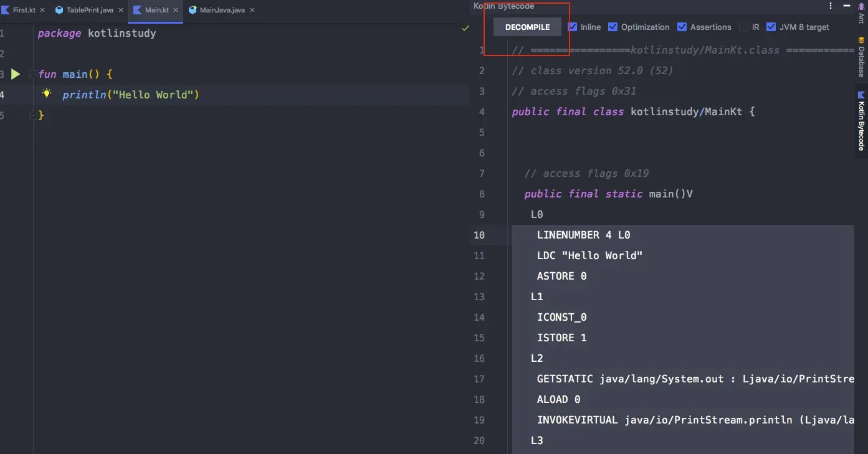
Task: Click the 'class version 52.0 (52)' comment
Action: [593, 70]
